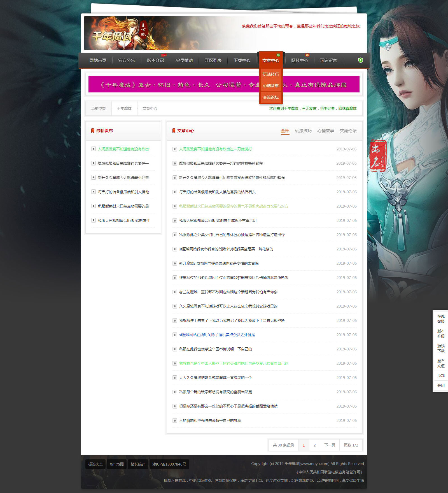Click 标签大全 footer link
The image size is (448, 493).
pyautogui.click(x=95, y=464)
